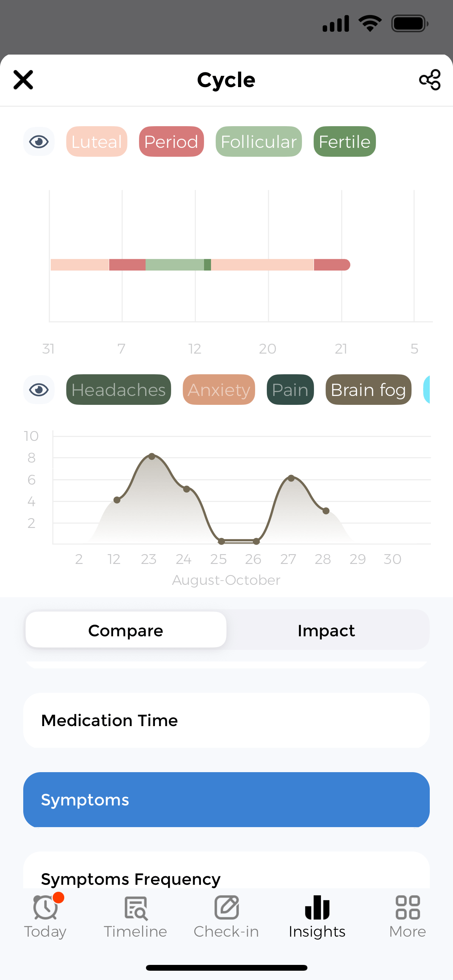This screenshot has width=453, height=980.
Task: Toggle the Luteal phase filter
Action: [x=96, y=141]
